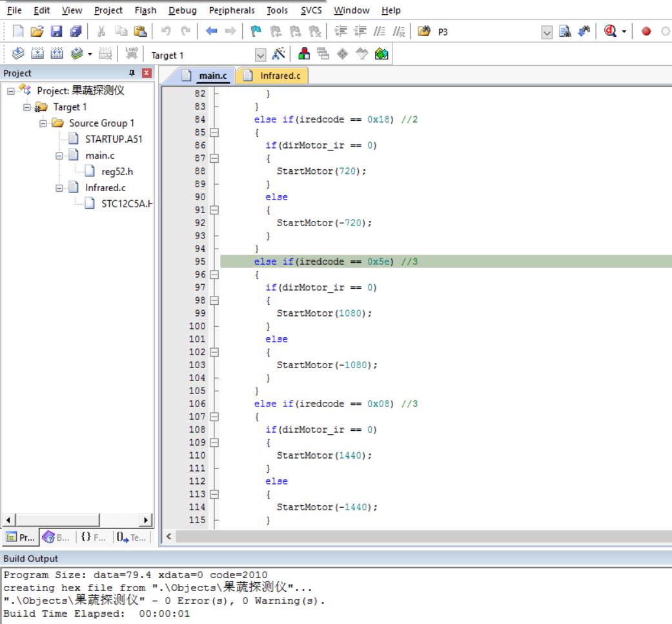This screenshot has height=624, width=672.
Task: Click the project tree scroll left arrow
Action: [x=8, y=520]
